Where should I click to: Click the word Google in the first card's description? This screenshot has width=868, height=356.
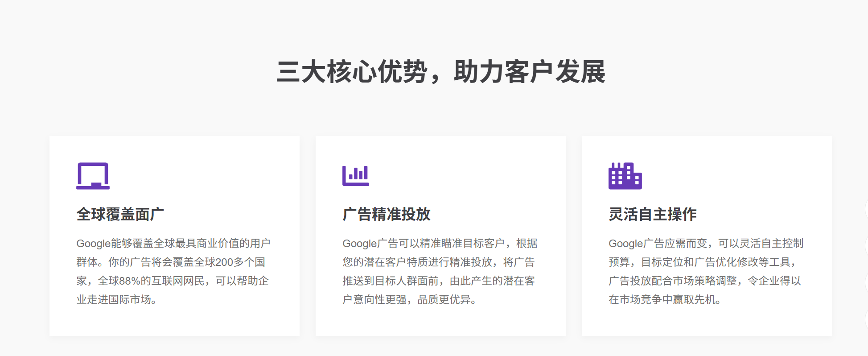pyautogui.click(x=93, y=244)
